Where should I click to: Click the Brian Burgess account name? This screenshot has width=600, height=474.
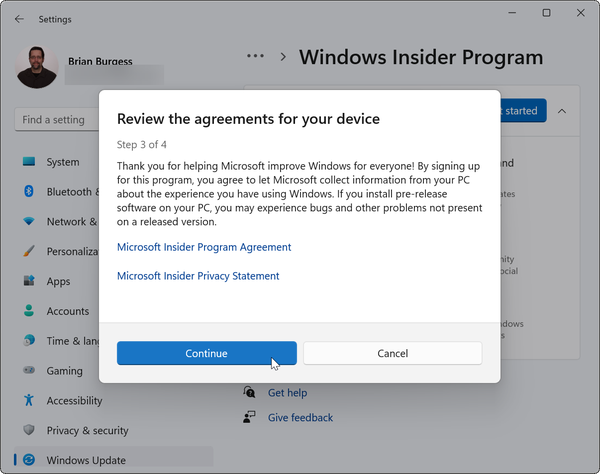point(100,61)
